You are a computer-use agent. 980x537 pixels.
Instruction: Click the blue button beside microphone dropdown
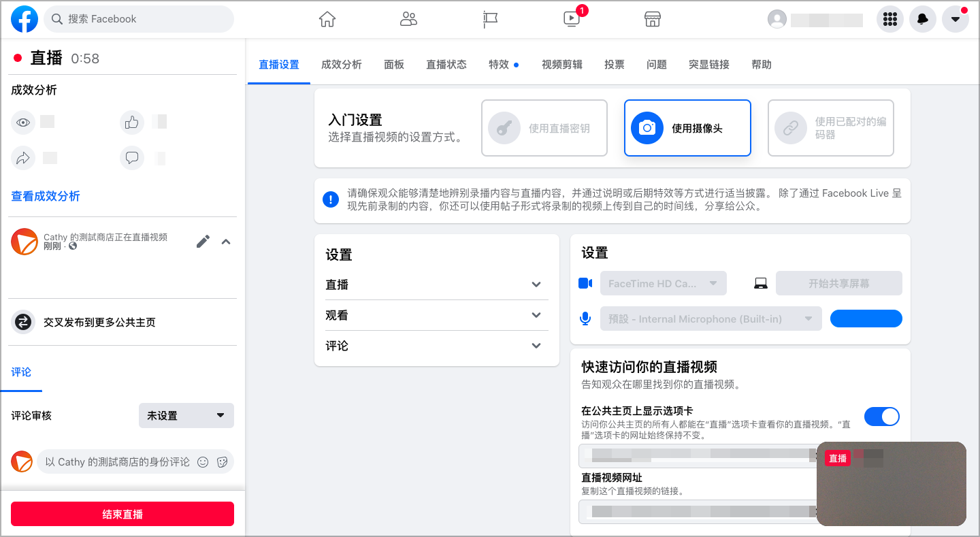(x=866, y=319)
